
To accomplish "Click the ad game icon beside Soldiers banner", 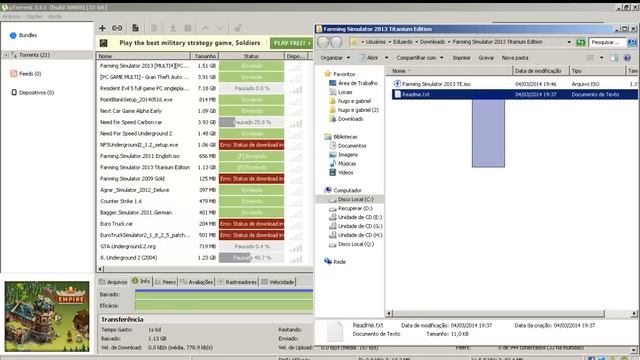I will tap(104, 43).
